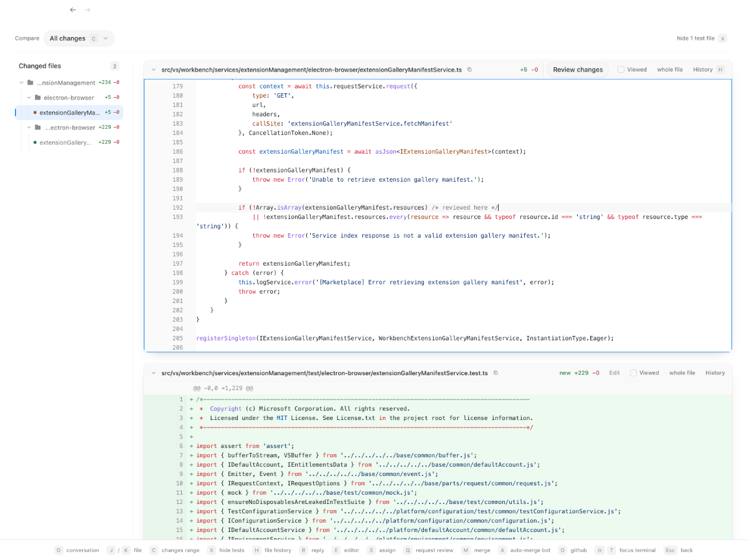This screenshot has width=747, height=560.
Task: Click the github shortcut label
Action: [x=578, y=550]
